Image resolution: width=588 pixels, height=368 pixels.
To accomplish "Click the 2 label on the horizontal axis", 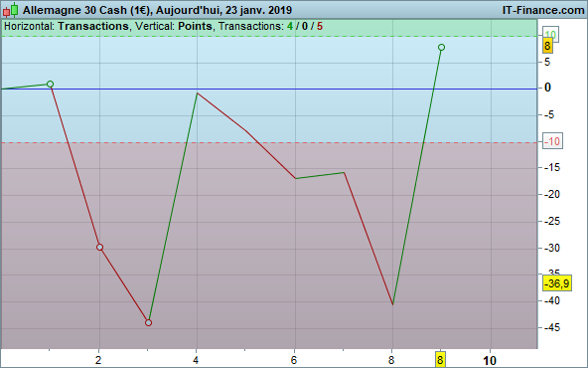I will [98, 360].
